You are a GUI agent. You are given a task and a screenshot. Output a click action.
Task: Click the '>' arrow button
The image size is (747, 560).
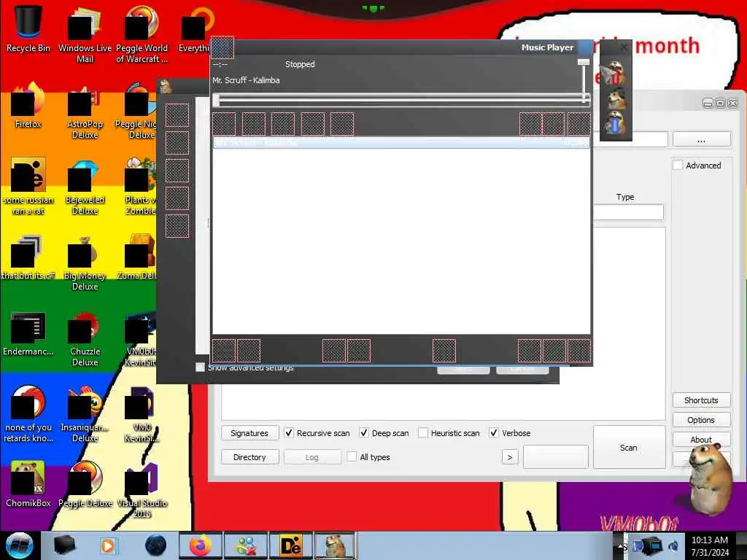(x=510, y=457)
